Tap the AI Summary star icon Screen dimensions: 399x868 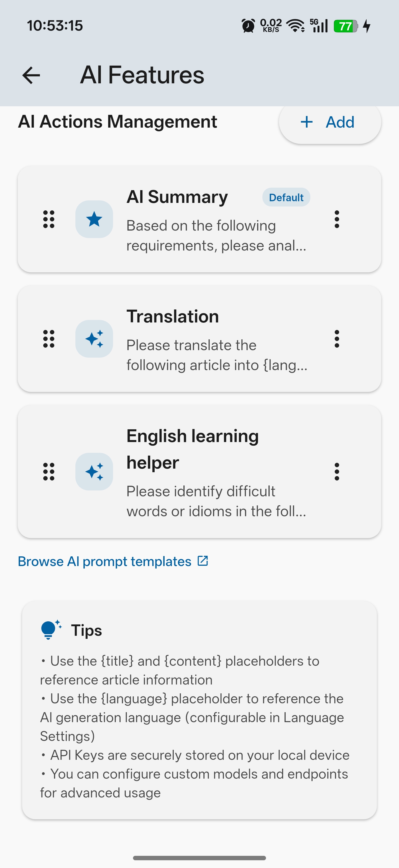coord(94,219)
